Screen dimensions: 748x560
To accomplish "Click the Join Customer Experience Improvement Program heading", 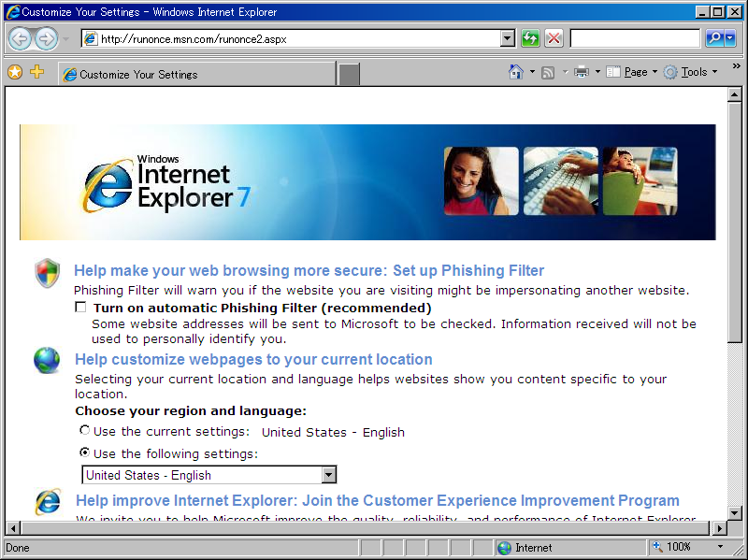I will pos(378,500).
